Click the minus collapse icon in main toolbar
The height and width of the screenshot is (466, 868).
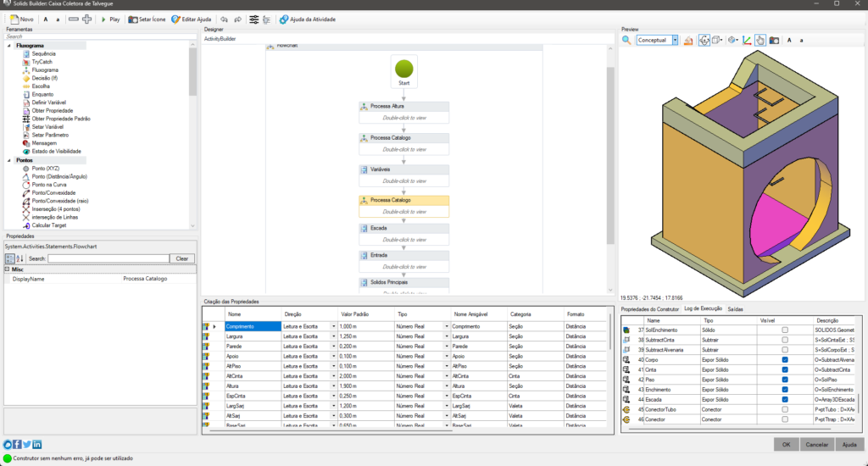(73, 19)
